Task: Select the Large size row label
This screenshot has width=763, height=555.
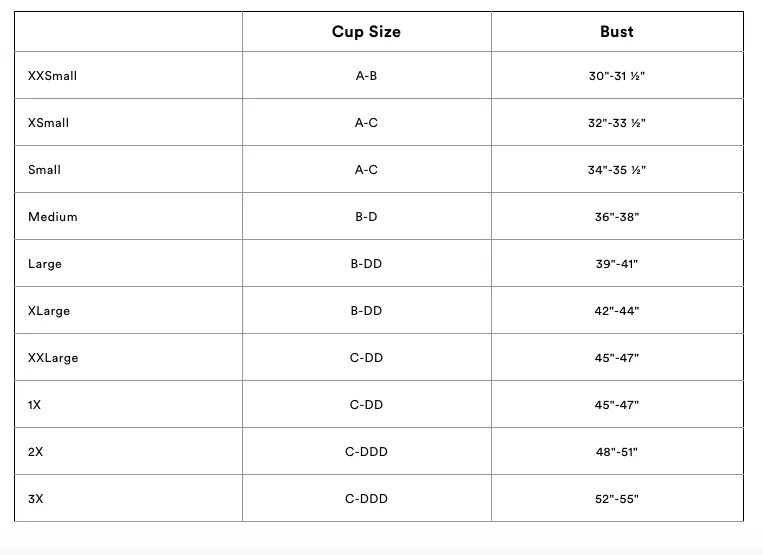Action: tap(45, 264)
